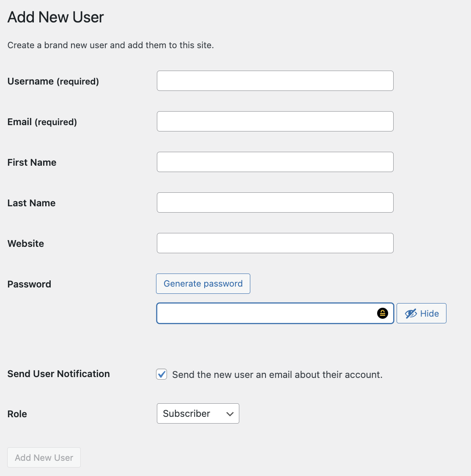This screenshot has height=476, width=471.
Task: Focus the Email input field
Action: pos(275,121)
